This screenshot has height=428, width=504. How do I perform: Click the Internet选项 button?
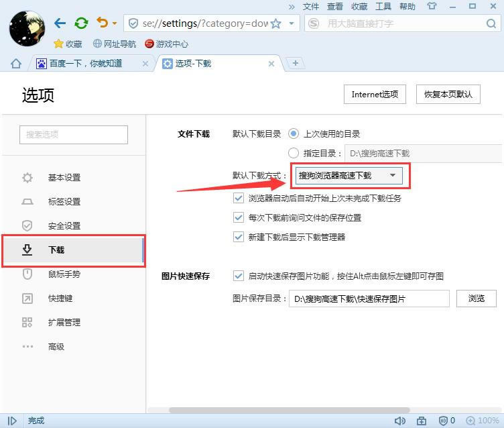(x=375, y=95)
